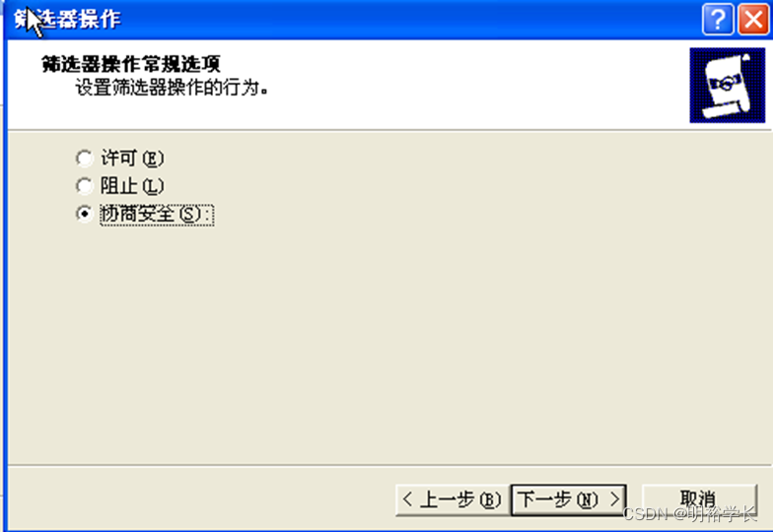Click the 筛选器操作常规选项 heading
Screen dimensions: 773x532
click(x=130, y=64)
